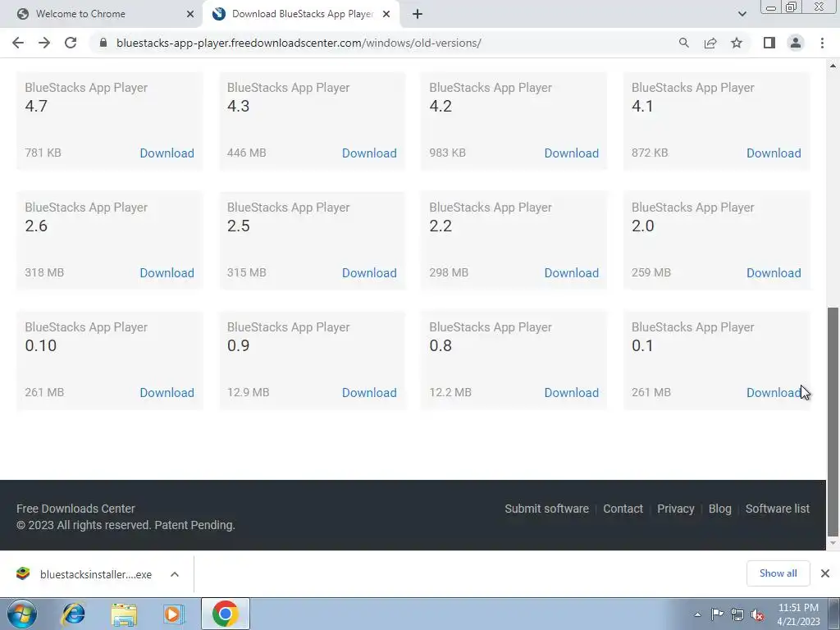Download BlueStacks App Player 2.5

point(369,272)
